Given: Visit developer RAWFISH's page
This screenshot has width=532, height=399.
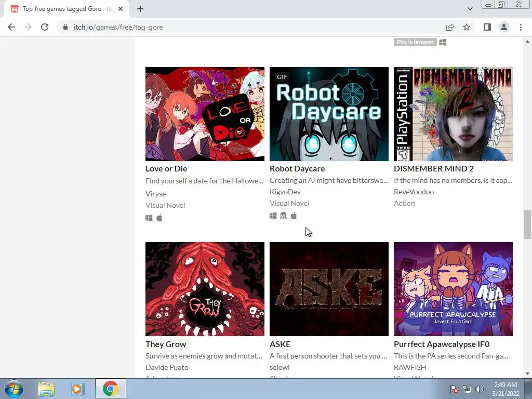Looking at the screenshot, I should coord(410,367).
